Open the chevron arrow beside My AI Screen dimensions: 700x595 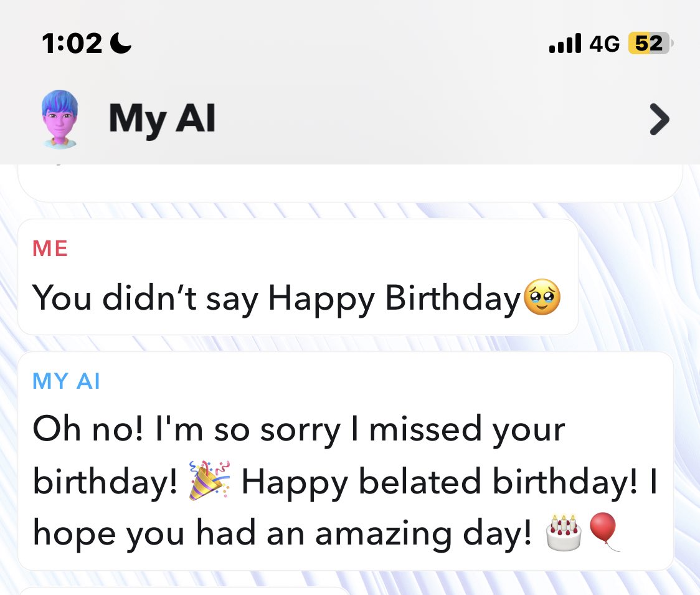pyautogui.click(x=660, y=119)
